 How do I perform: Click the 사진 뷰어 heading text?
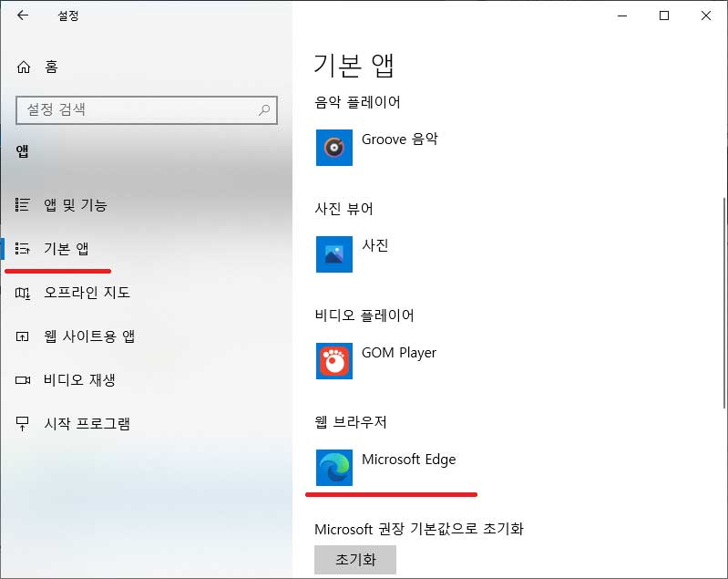pos(343,209)
